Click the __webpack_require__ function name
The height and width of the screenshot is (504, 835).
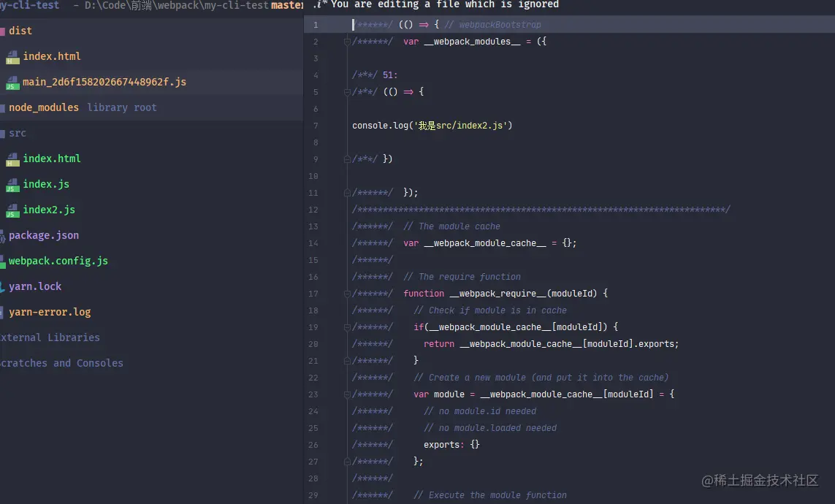pyautogui.click(x=498, y=294)
